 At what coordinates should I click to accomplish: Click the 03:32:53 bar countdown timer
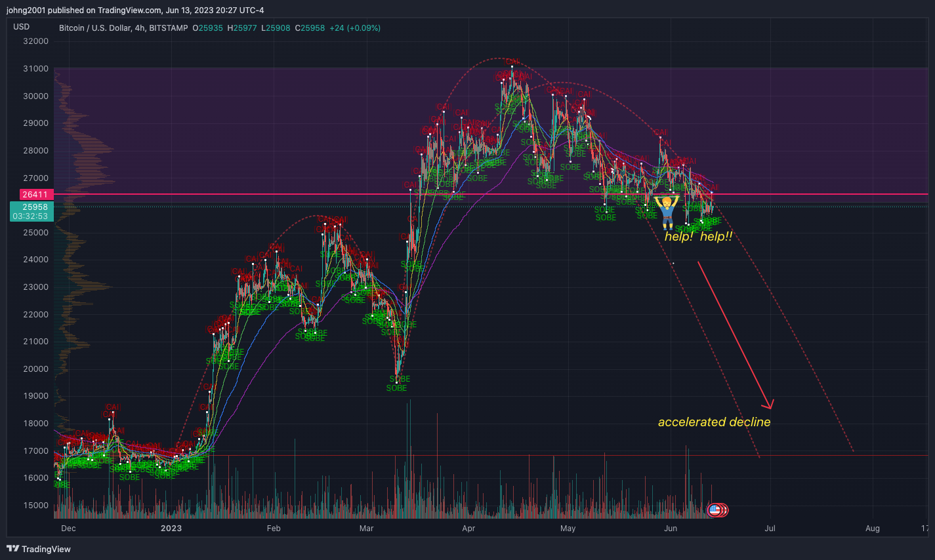[30, 216]
